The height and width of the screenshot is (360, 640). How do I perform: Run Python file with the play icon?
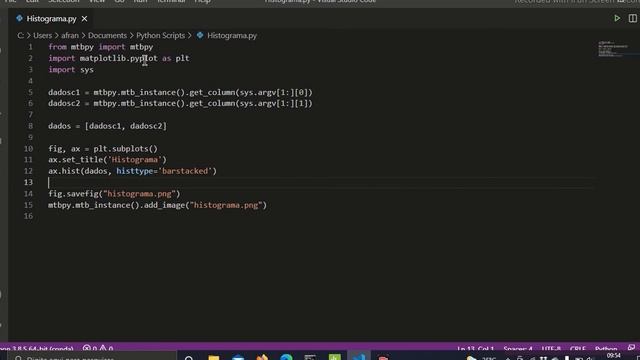point(617,18)
